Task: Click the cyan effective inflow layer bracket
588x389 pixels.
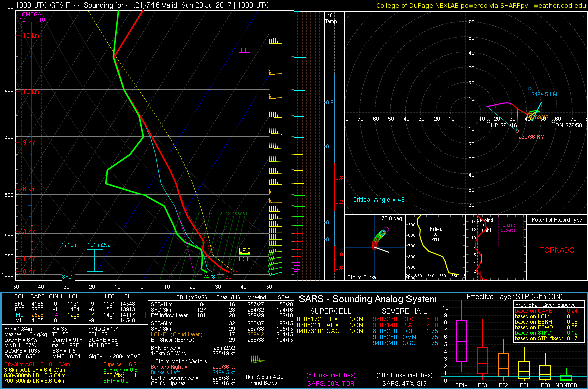Action: point(95,260)
